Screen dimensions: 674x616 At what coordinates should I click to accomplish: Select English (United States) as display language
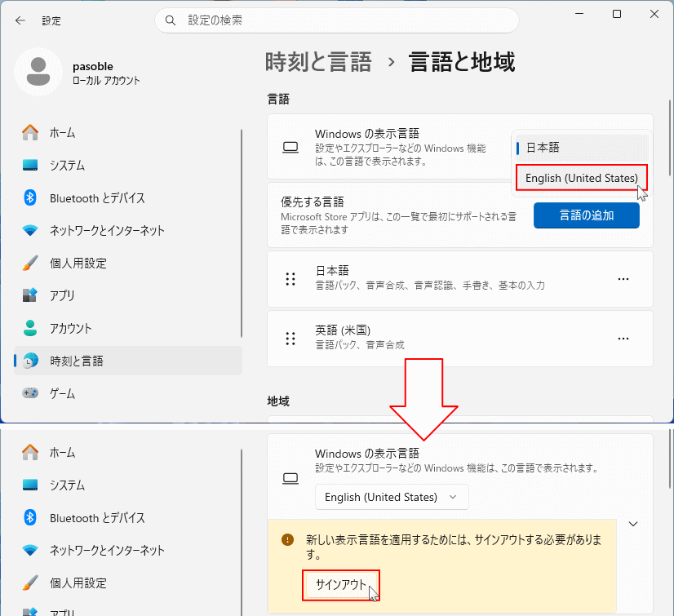pos(581,177)
